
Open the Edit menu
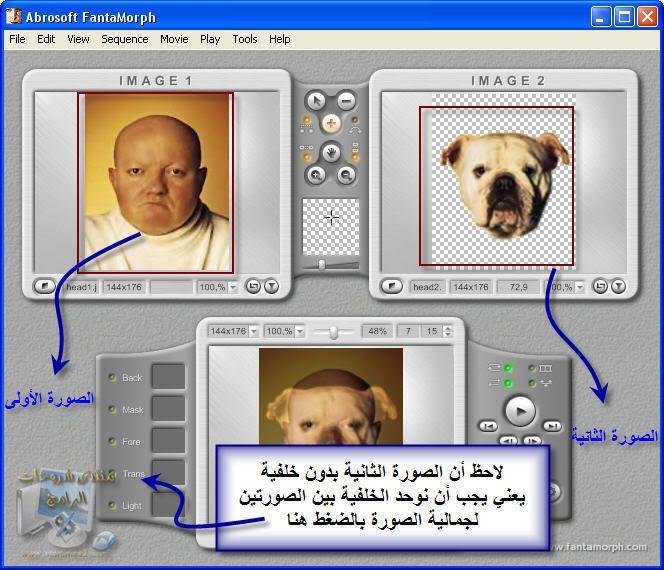(x=46, y=39)
